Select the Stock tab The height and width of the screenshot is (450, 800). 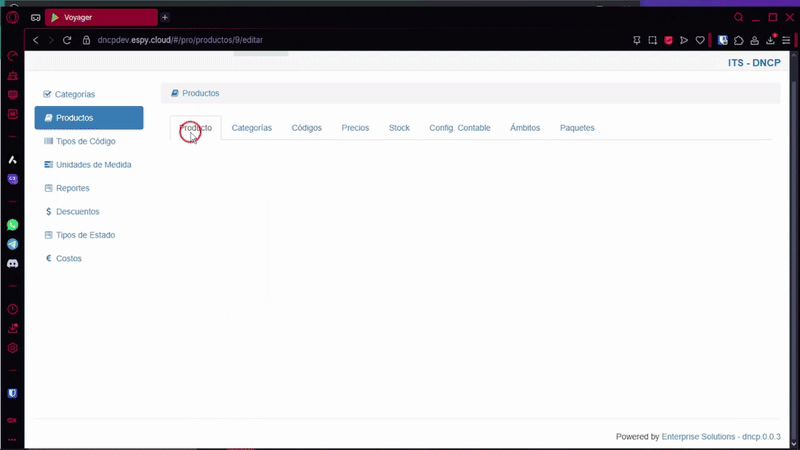tap(399, 128)
